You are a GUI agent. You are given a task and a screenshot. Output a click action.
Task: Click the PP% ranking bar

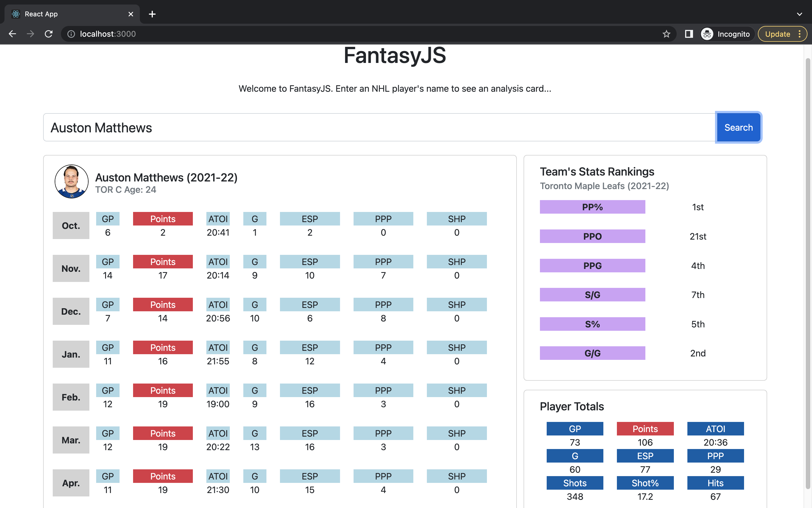[592, 207]
